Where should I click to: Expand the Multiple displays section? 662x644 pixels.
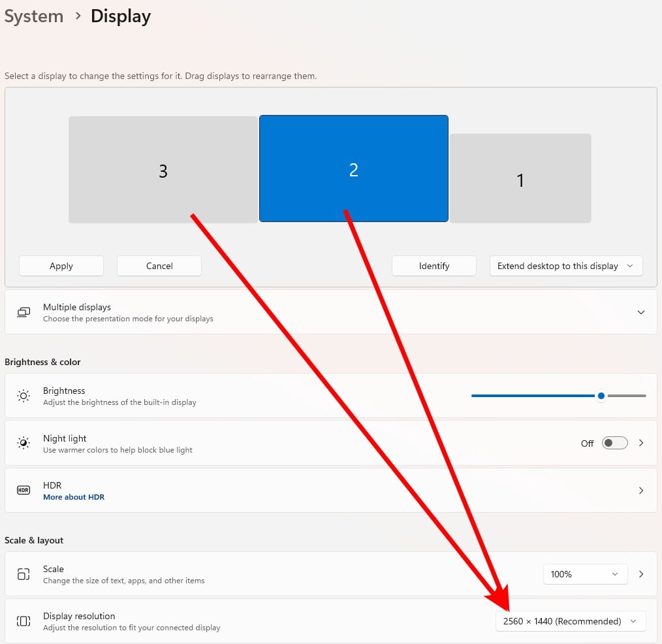coord(641,312)
